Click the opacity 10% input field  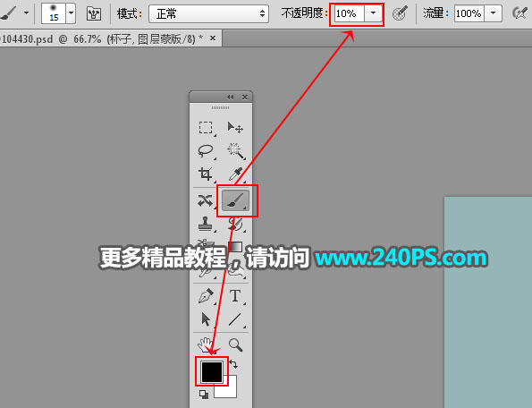point(350,13)
